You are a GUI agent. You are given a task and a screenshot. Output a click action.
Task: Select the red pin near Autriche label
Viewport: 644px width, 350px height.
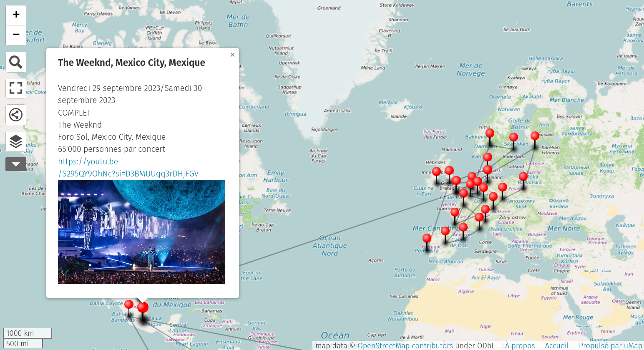pos(493,196)
